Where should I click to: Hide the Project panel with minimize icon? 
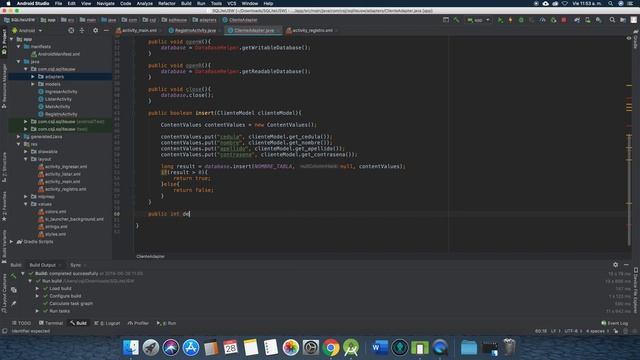coord(106,30)
